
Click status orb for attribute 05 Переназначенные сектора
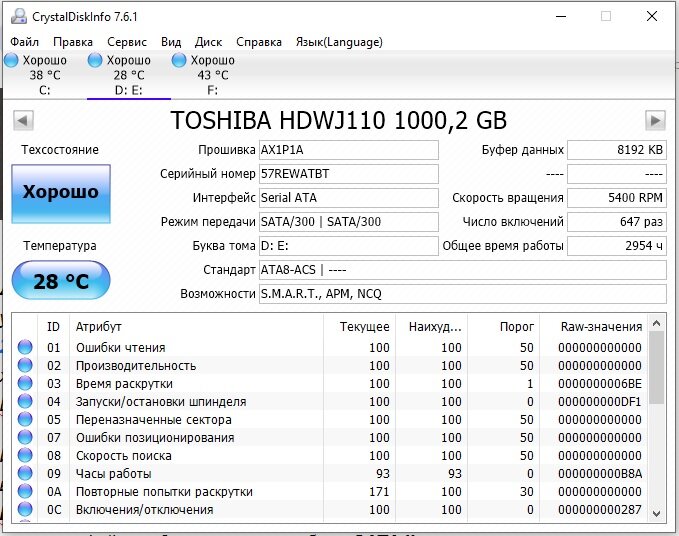[25, 420]
